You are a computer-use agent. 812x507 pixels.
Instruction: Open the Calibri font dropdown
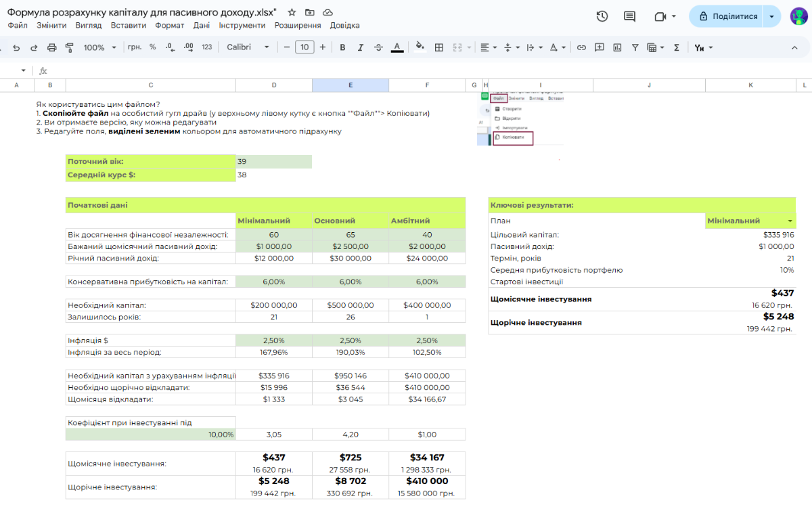click(x=248, y=47)
